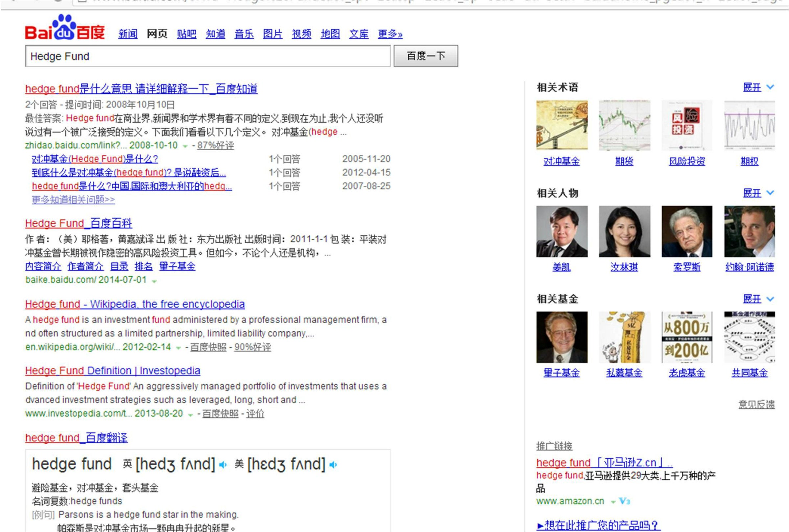Open 百度快照 for the Investopedia result
The image size is (789, 532).
pos(221,414)
